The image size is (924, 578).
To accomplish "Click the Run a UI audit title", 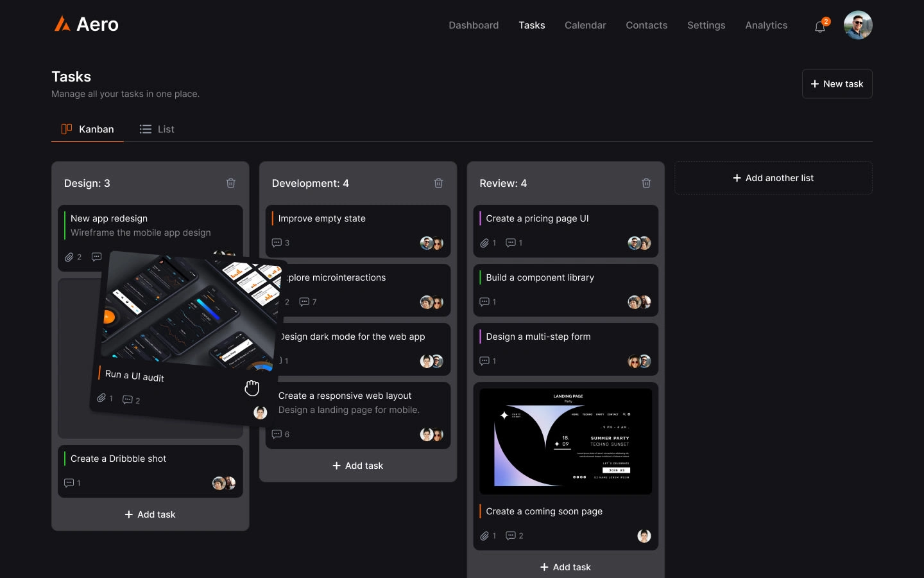I will [x=135, y=376].
